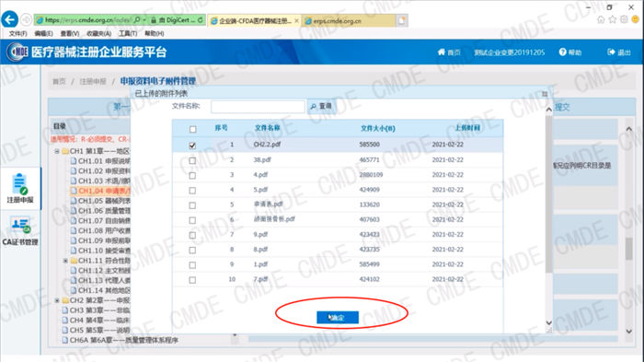Select CH3 第3章 tree item
This screenshot has height=362, width=644.
[x=96, y=310]
